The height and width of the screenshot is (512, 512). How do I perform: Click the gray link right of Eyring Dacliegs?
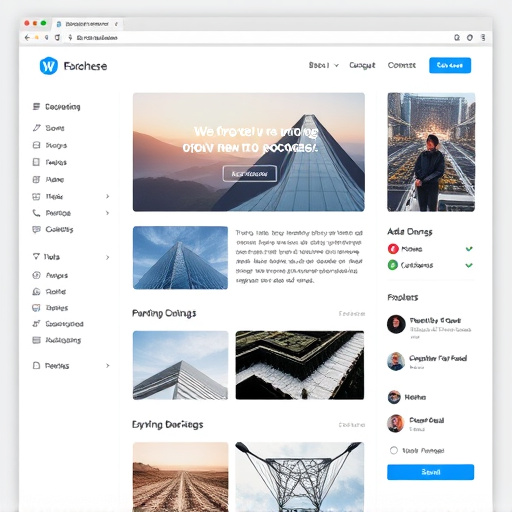point(352,425)
